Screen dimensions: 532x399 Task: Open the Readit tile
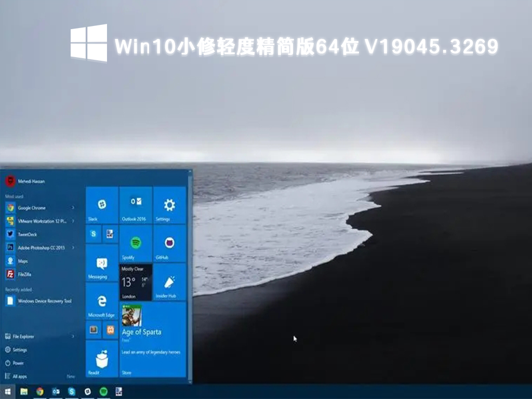(102, 359)
